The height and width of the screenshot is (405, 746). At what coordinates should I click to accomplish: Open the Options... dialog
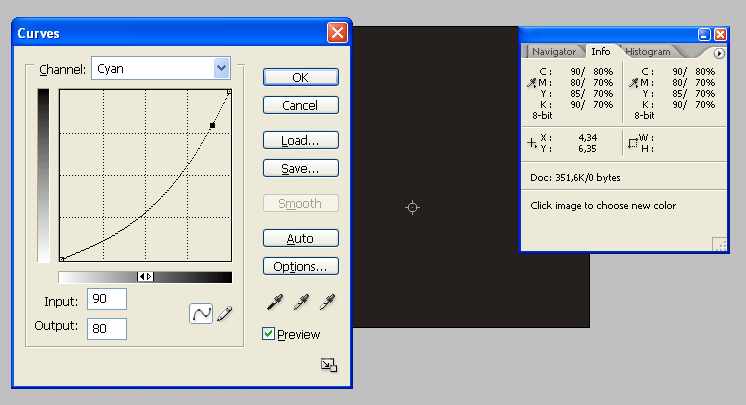[301, 267]
